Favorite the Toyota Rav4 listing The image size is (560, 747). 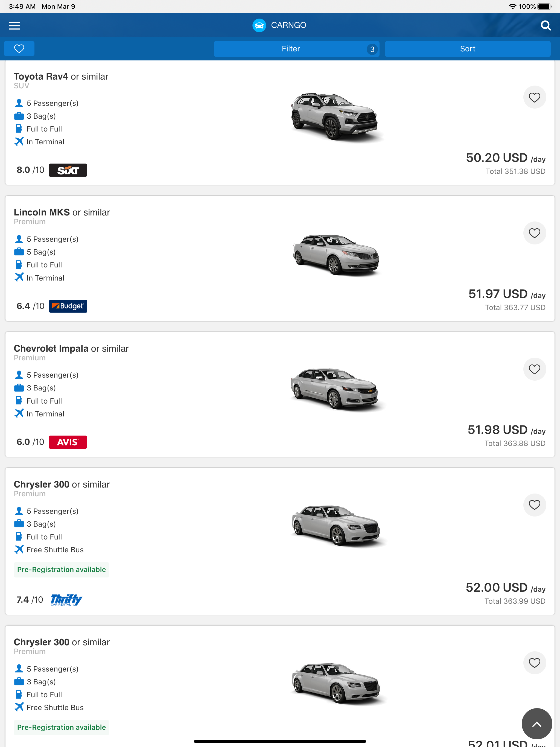534,98
